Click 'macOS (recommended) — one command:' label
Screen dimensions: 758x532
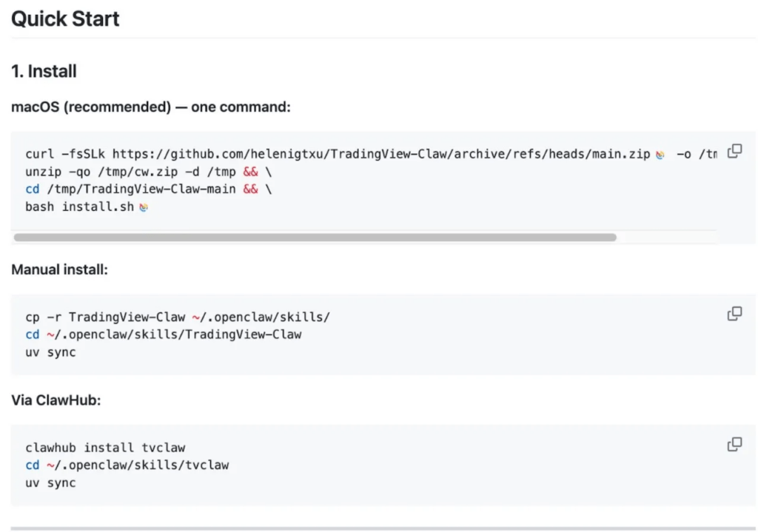tap(151, 107)
